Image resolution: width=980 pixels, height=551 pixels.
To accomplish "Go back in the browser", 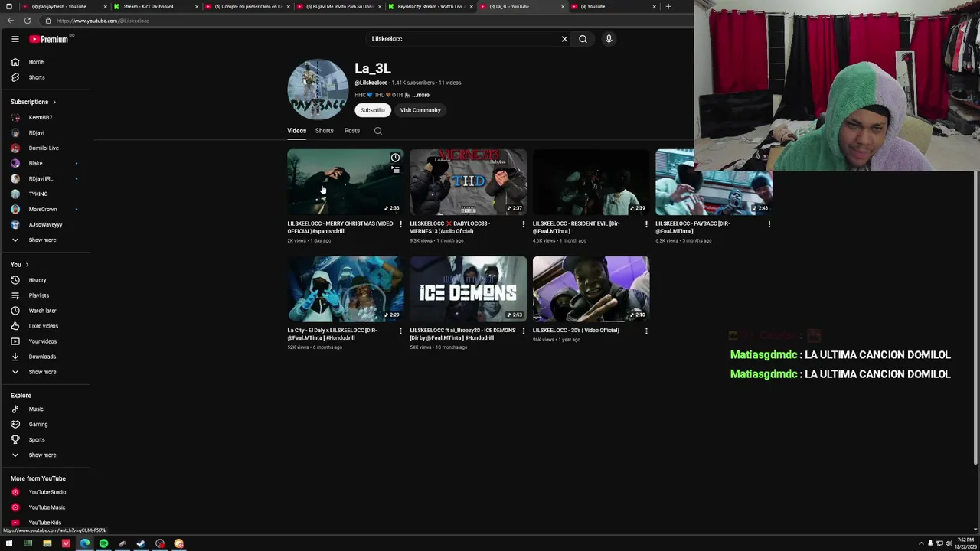I will click(10, 21).
